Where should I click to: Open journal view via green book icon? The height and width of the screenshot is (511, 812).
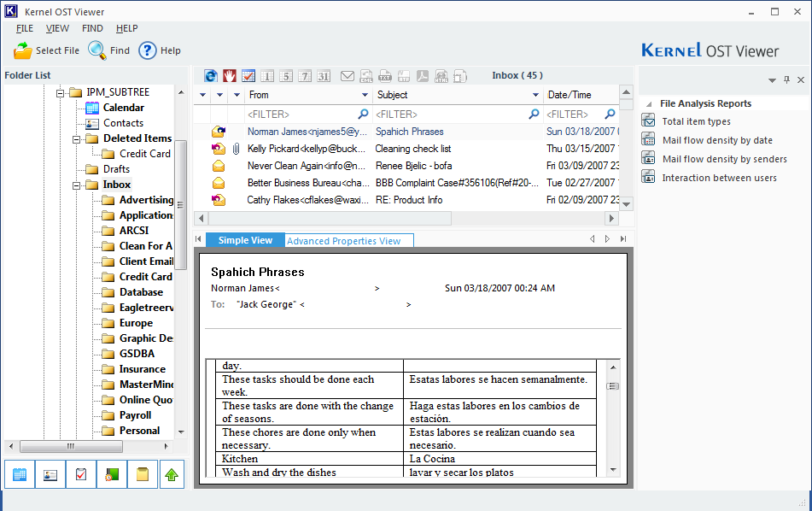111,474
